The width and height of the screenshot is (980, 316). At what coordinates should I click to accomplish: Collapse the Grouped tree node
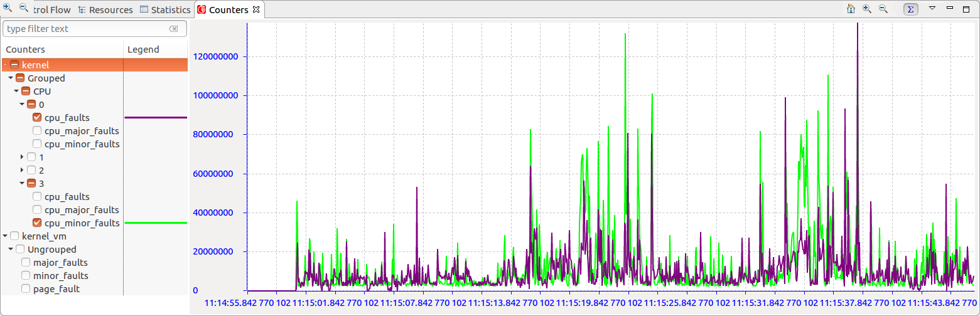[x=11, y=78]
